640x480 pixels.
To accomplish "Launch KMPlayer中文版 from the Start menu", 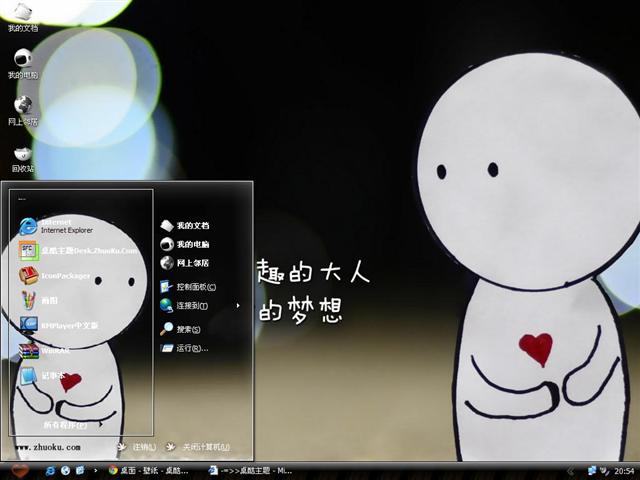I will [x=58, y=325].
